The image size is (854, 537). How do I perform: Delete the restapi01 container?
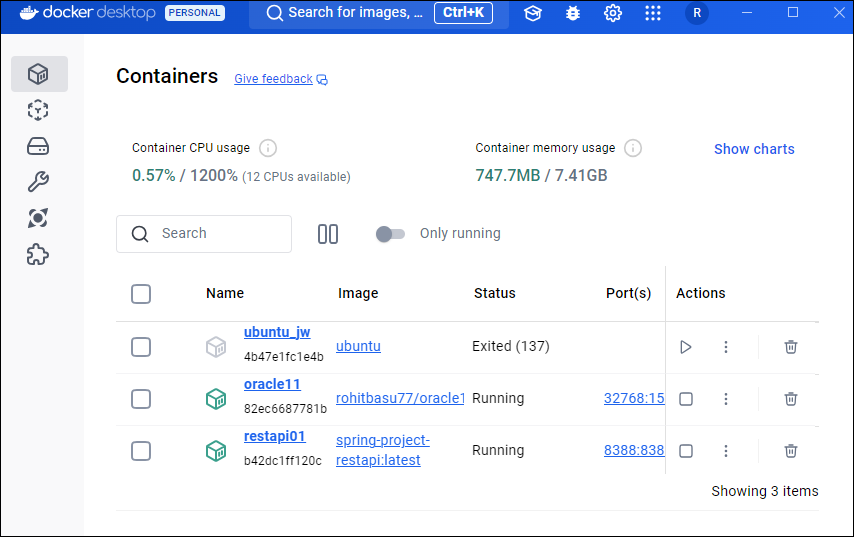point(791,451)
